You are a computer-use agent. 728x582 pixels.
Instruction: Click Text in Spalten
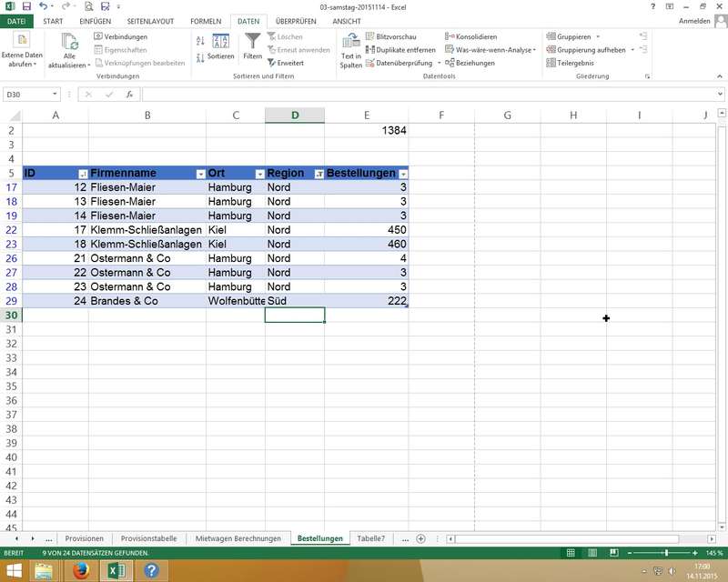tap(350, 51)
